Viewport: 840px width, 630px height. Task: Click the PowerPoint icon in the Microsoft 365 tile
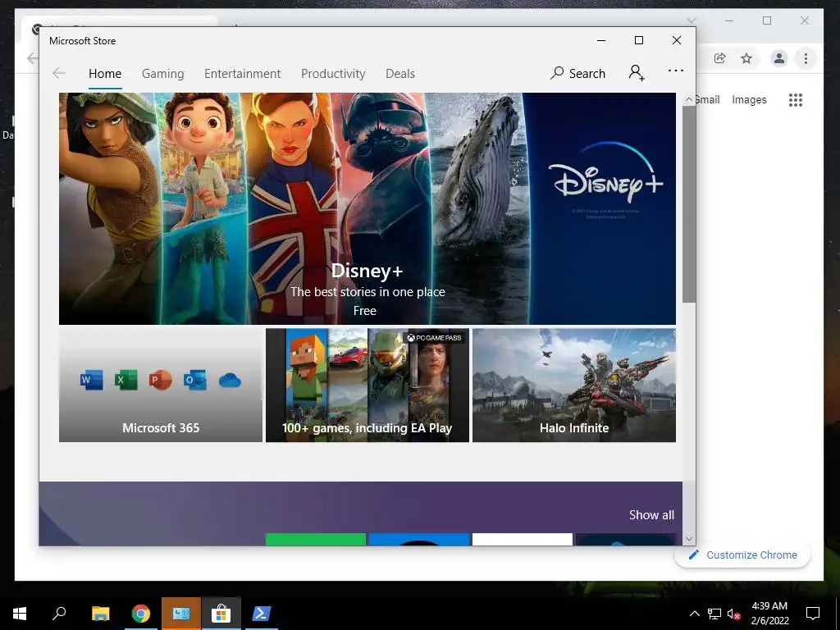[160, 381]
